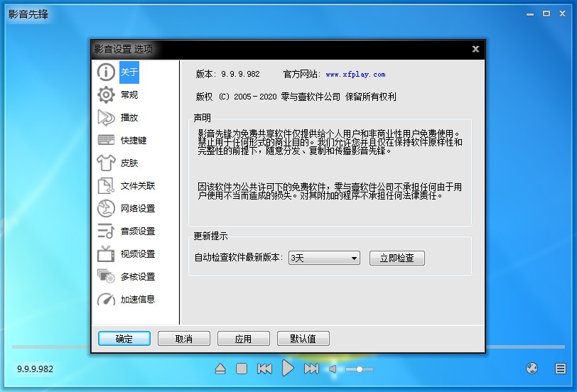Click the film reel icon in the player bar
The width and height of the screenshot is (577, 392).
click(x=532, y=369)
